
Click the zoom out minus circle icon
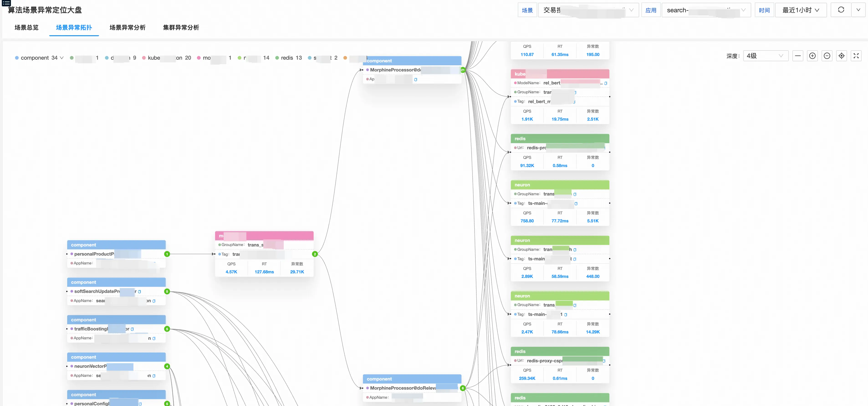827,56
